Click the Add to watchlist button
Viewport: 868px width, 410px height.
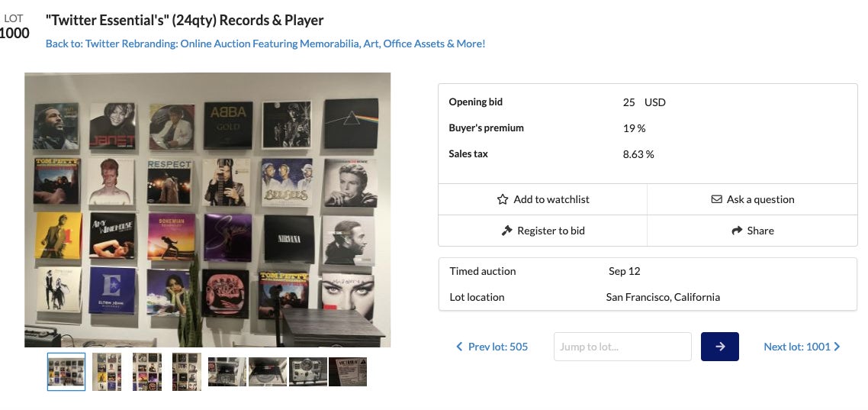click(x=542, y=199)
